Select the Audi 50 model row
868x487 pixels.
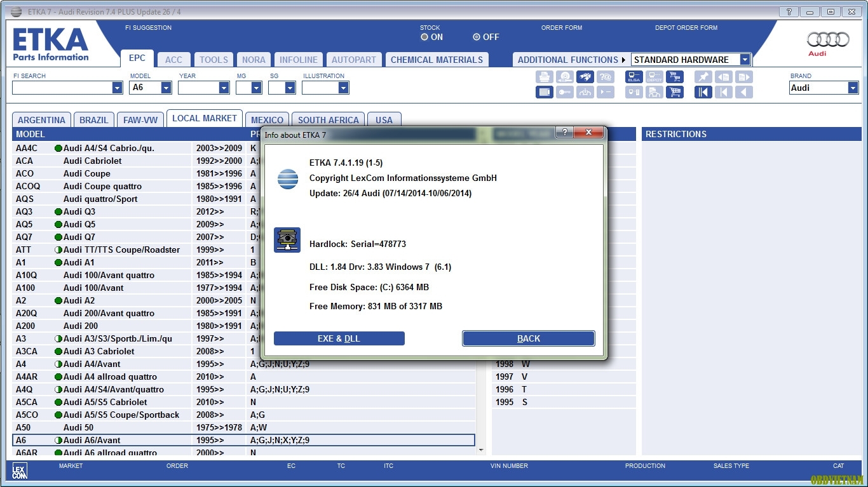click(x=244, y=427)
